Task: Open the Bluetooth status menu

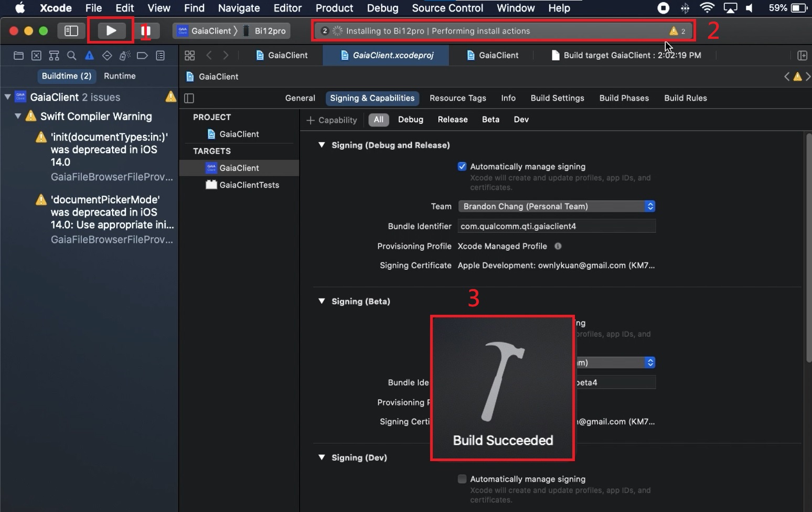Action: [685, 8]
